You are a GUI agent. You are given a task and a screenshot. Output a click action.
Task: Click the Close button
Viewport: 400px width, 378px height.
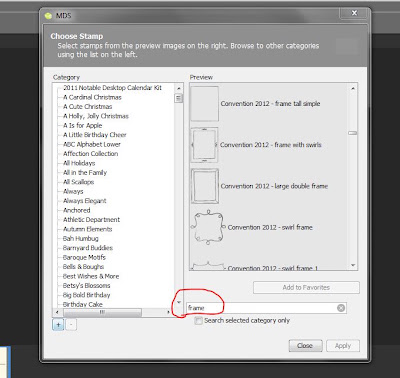pos(305,346)
